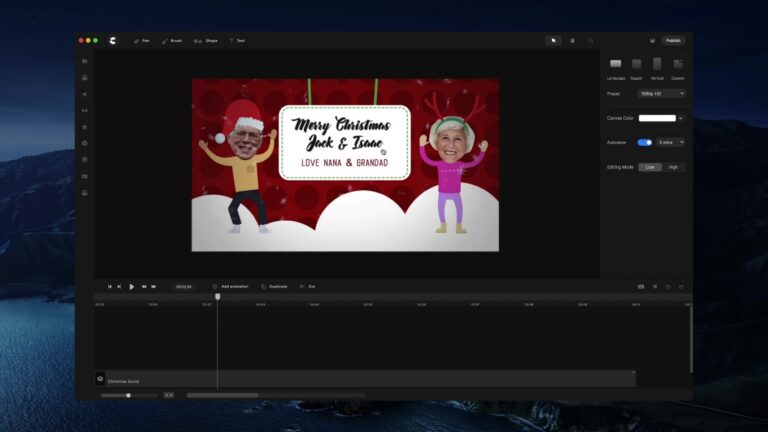
Task: Set Editing Mode to High
Action: click(673, 167)
